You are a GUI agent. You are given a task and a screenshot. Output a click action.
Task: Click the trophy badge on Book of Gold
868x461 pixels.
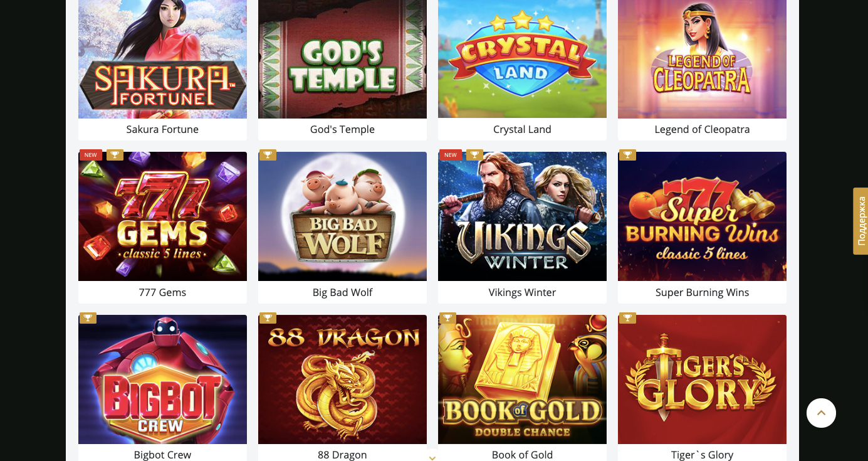tap(447, 318)
